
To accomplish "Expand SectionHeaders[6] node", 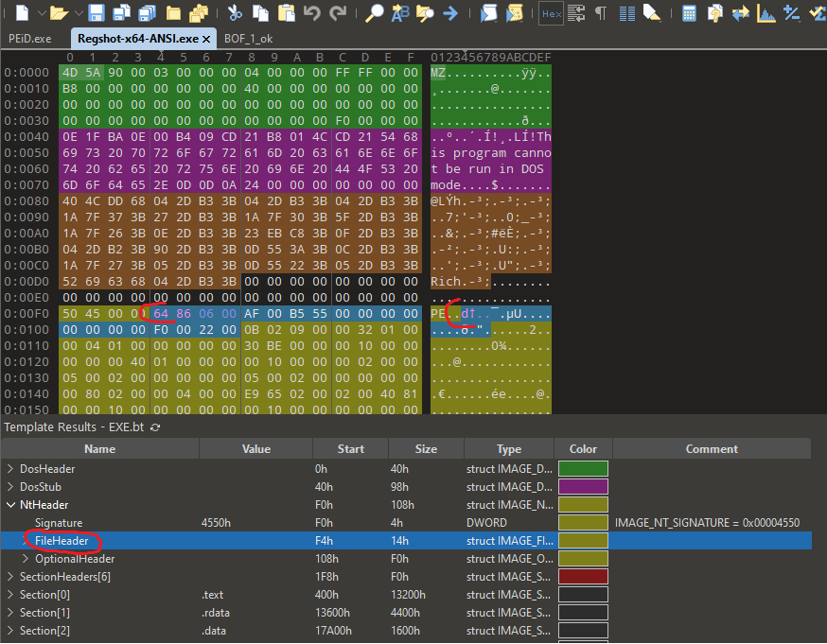I will click(x=10, y=577).
